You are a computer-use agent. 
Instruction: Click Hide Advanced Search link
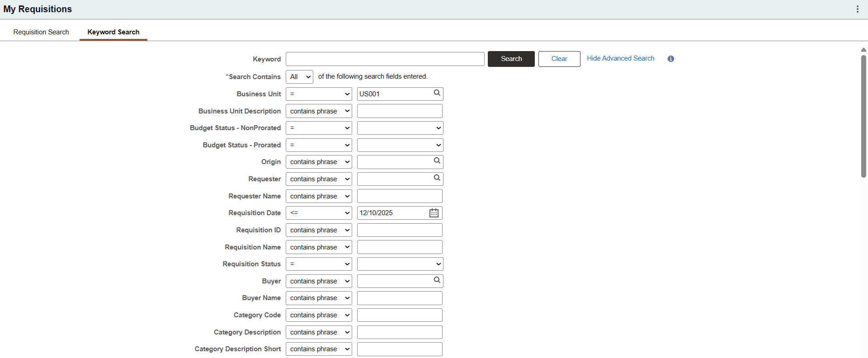[620, 58]
